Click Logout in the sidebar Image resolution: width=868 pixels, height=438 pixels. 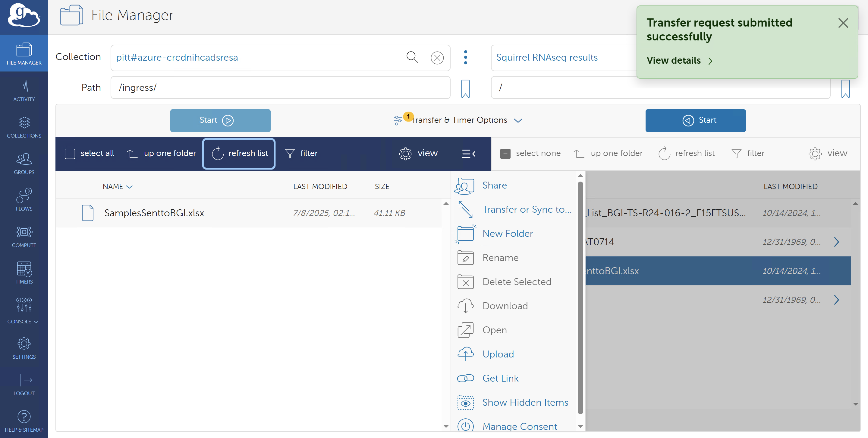(x=24, y=385)
